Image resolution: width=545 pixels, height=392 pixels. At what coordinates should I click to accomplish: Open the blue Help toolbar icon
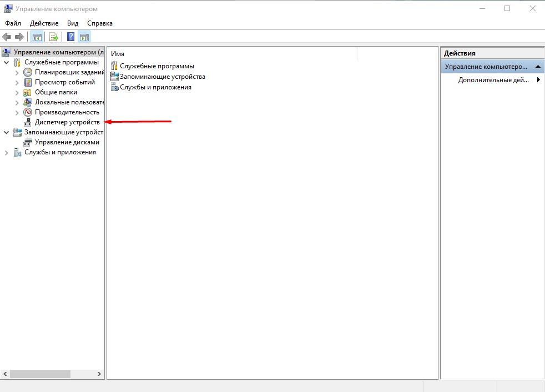click(x=70, y=37)
